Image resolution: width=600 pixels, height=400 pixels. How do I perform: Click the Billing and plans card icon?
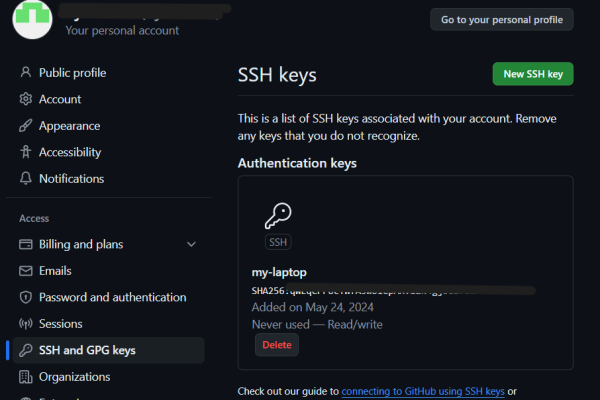[x=26, y=244]
